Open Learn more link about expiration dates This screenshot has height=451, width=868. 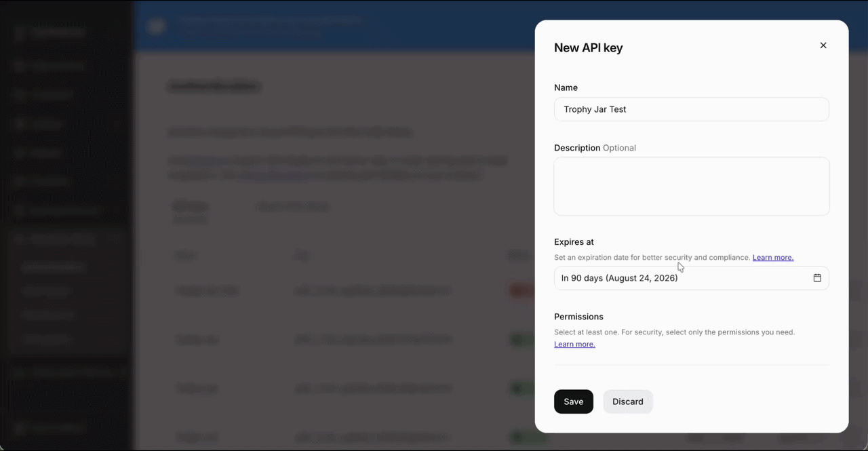tap(773, 258)
